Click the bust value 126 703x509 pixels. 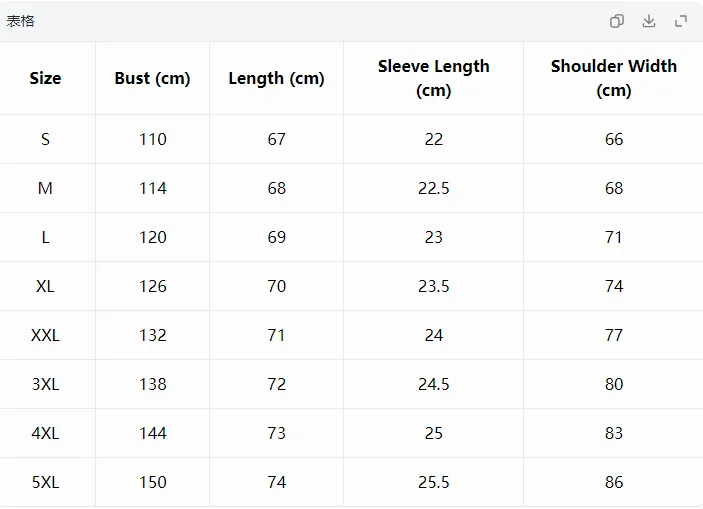pyautogui.click(x=153, y=286)
